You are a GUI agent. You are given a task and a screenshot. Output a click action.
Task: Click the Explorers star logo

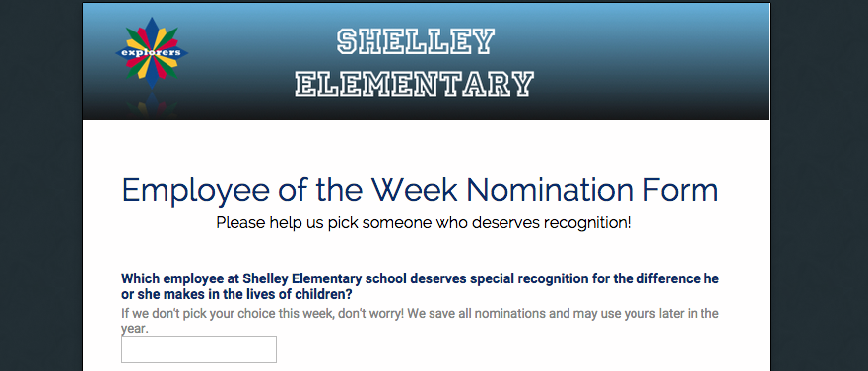(x=152, y=53)
